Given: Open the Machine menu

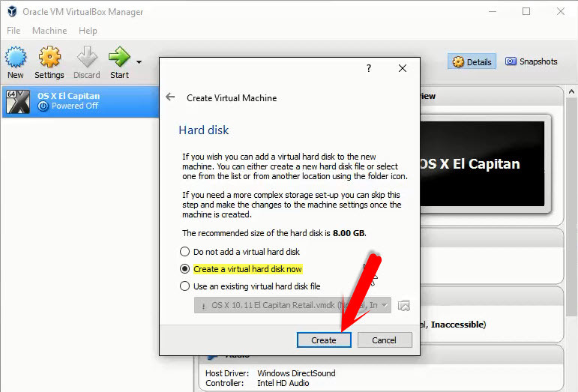Looking at the screenshot, I should (49, 31).
